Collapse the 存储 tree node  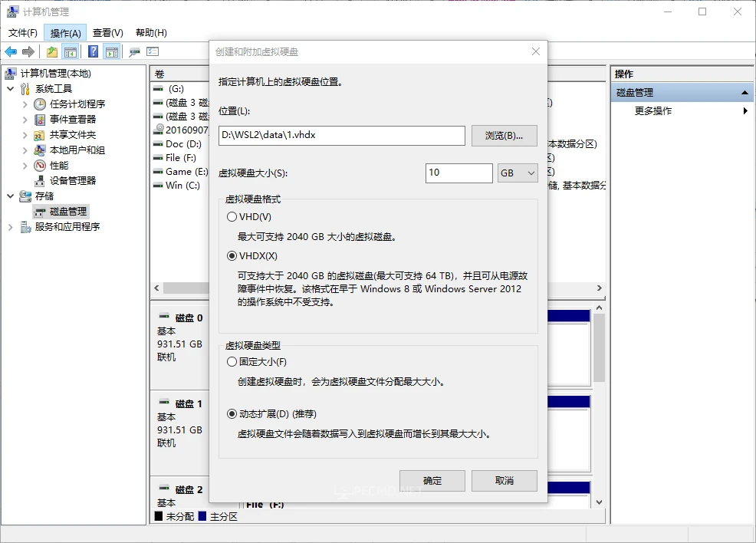[x=11, y=196]
